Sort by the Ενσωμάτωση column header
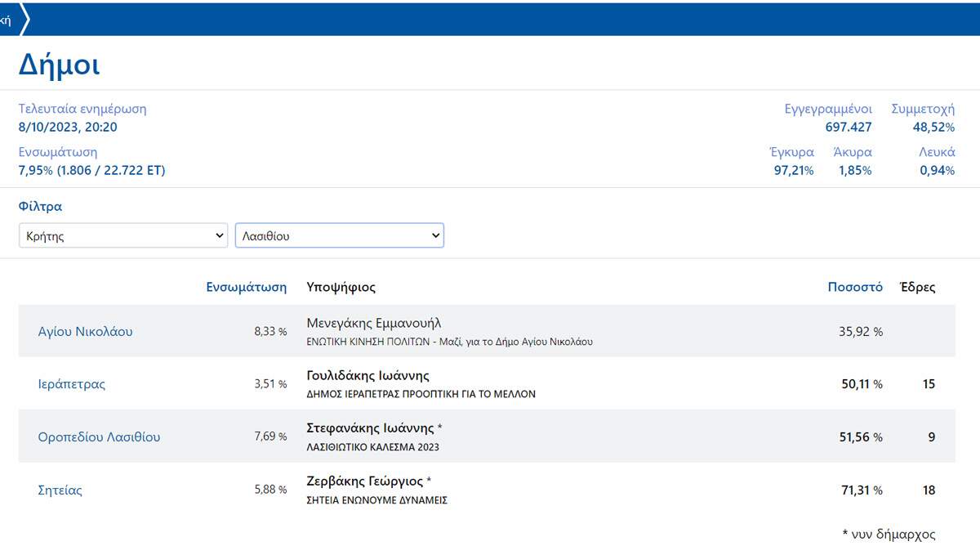The height and width of the screenshot is (546, 980). click(246, 287)
